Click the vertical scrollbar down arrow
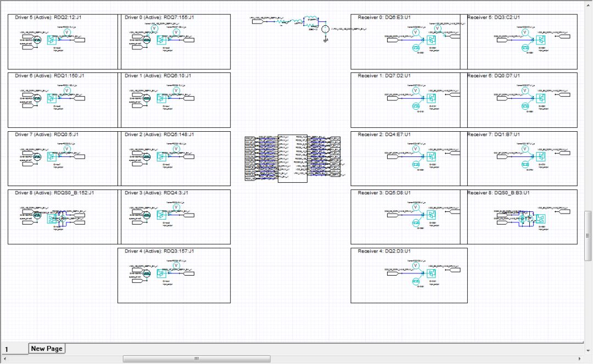593x364 pixels. click(x=588, y=350)
